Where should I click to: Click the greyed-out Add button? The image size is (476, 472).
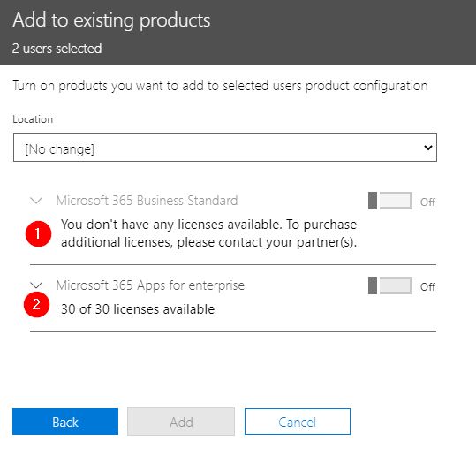tap(181, 422)
